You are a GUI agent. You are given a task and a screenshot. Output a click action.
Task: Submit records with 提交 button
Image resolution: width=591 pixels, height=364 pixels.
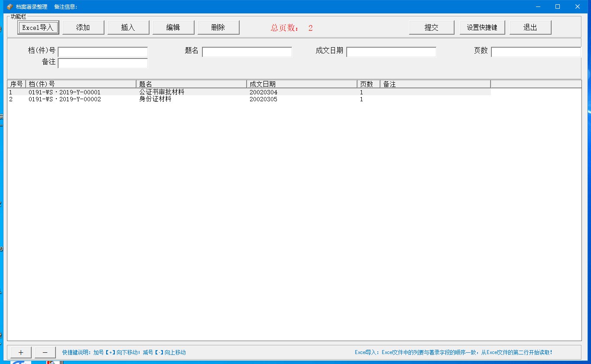tap(432, 27)
